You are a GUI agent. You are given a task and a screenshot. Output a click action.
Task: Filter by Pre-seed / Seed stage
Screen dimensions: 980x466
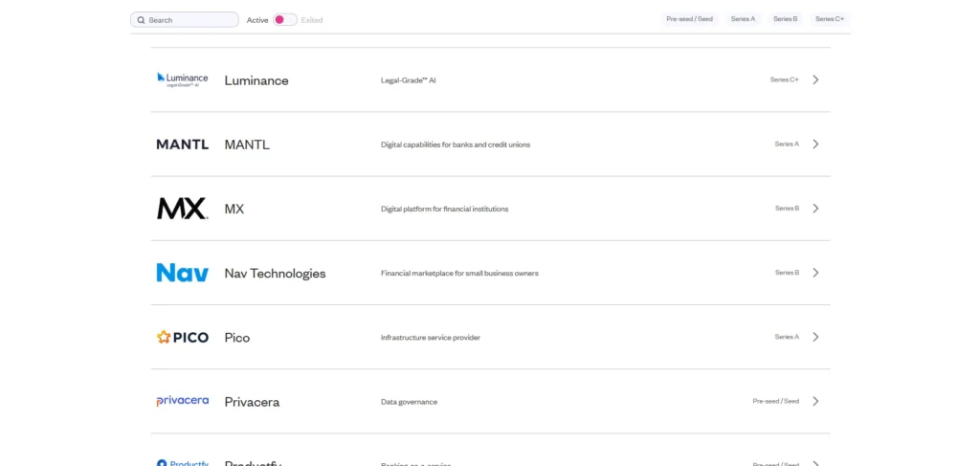click(x=689, y=19)
